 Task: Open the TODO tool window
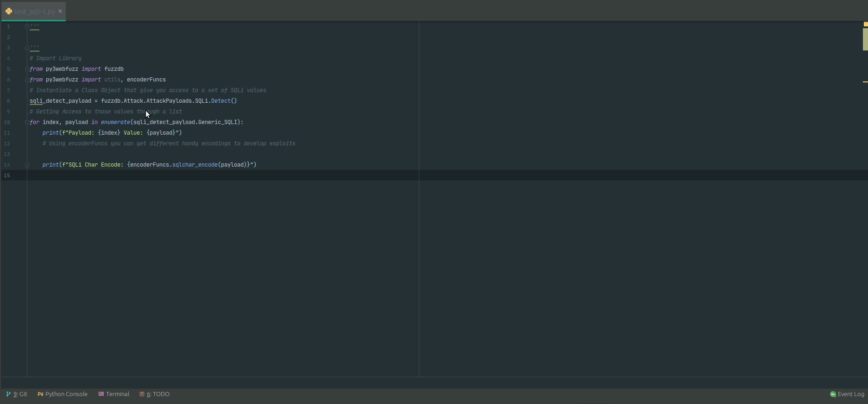point(155,394)
